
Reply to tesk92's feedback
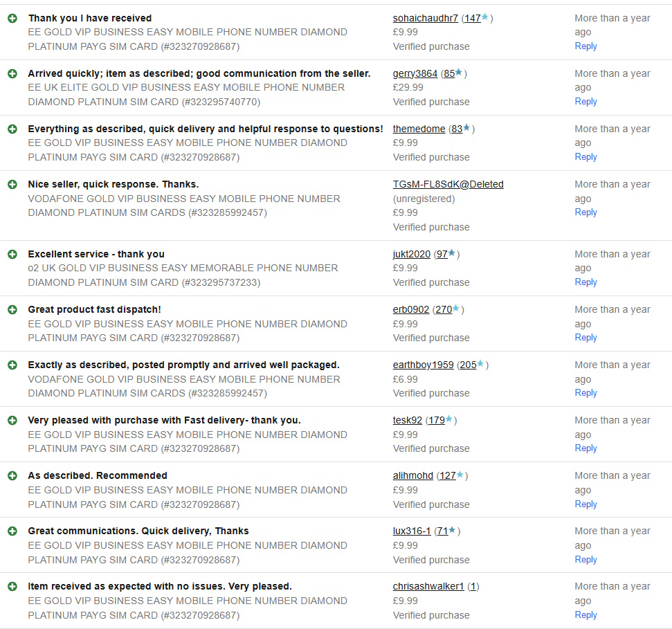pos(585,448)
